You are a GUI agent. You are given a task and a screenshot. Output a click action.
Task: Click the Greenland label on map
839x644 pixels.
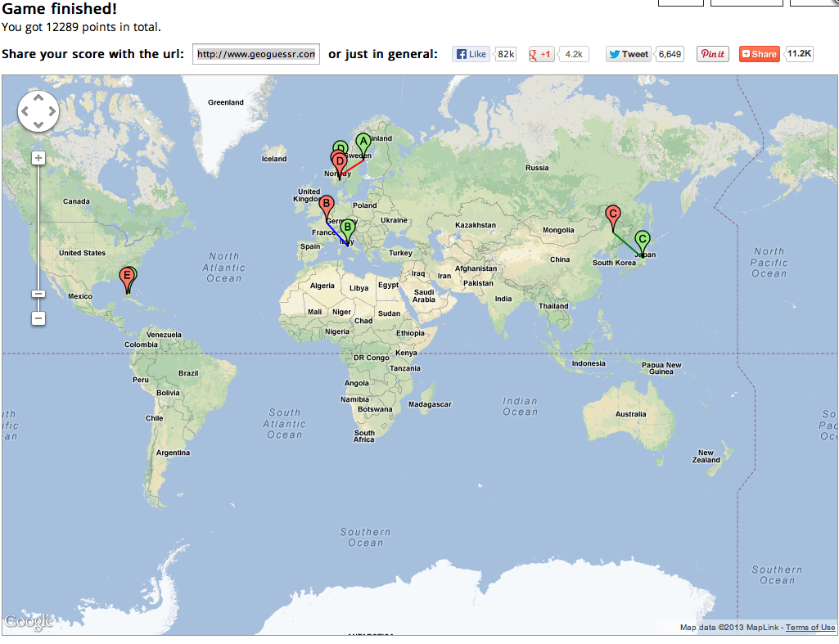[226, 102]
